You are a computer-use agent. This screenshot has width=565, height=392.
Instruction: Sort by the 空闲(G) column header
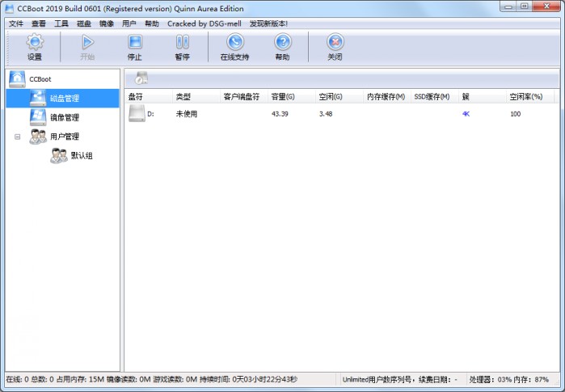click(339, 96)
